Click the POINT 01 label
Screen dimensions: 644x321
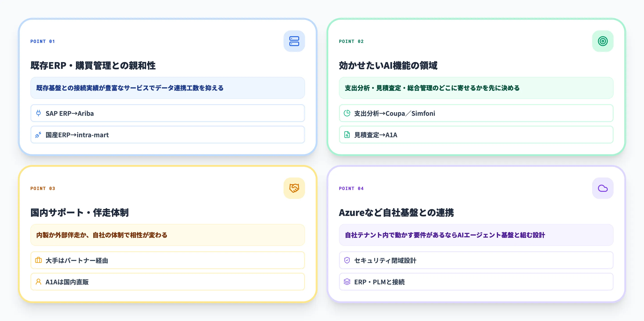[42, 41]
